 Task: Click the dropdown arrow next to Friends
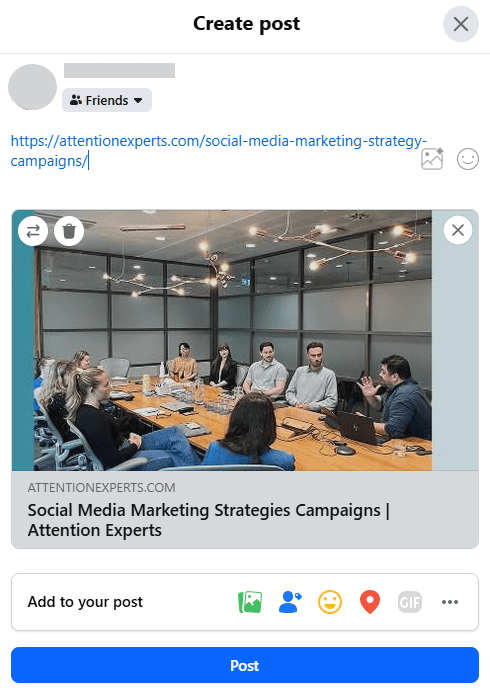tap(138, 100)
